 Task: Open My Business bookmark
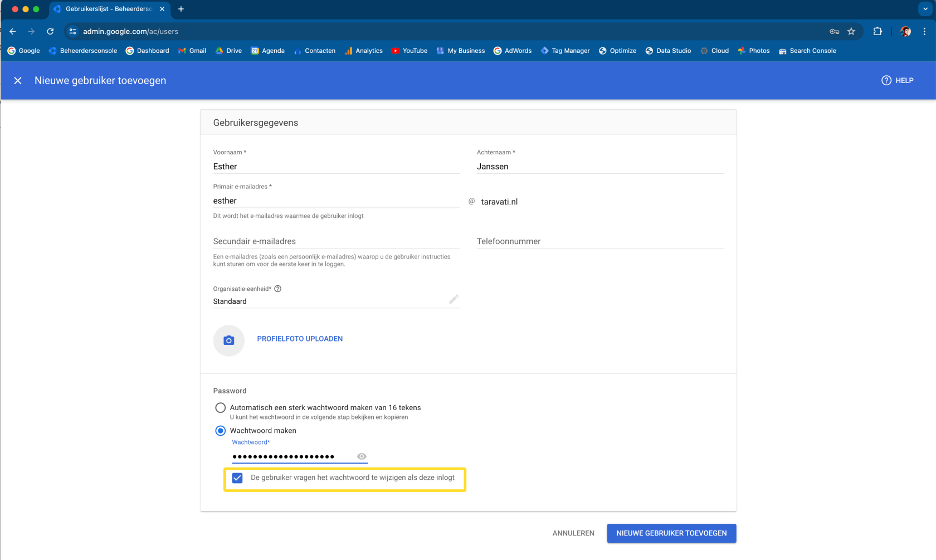pos(461,51)
